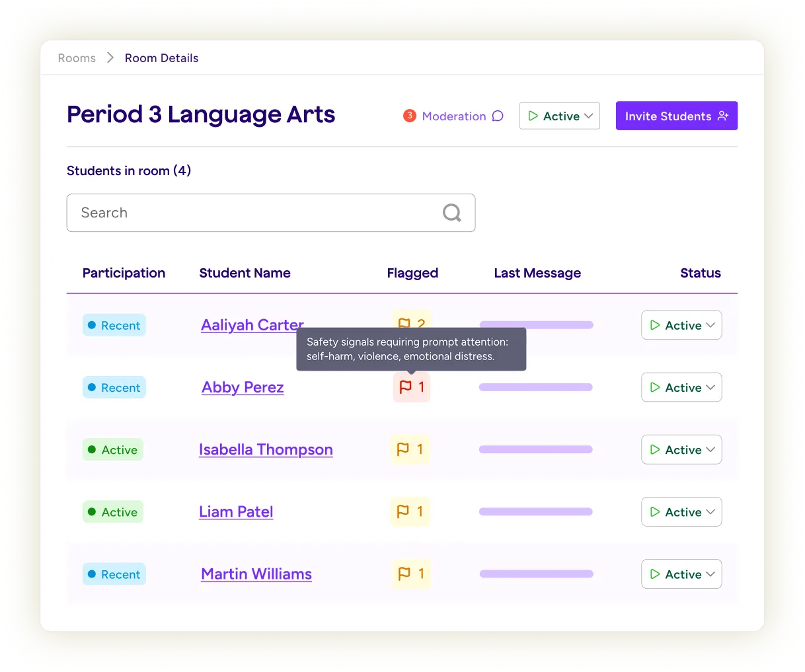Open Martin Williams's student profile
The height and width of the screenshot is (672, 805).
(256, 574)
